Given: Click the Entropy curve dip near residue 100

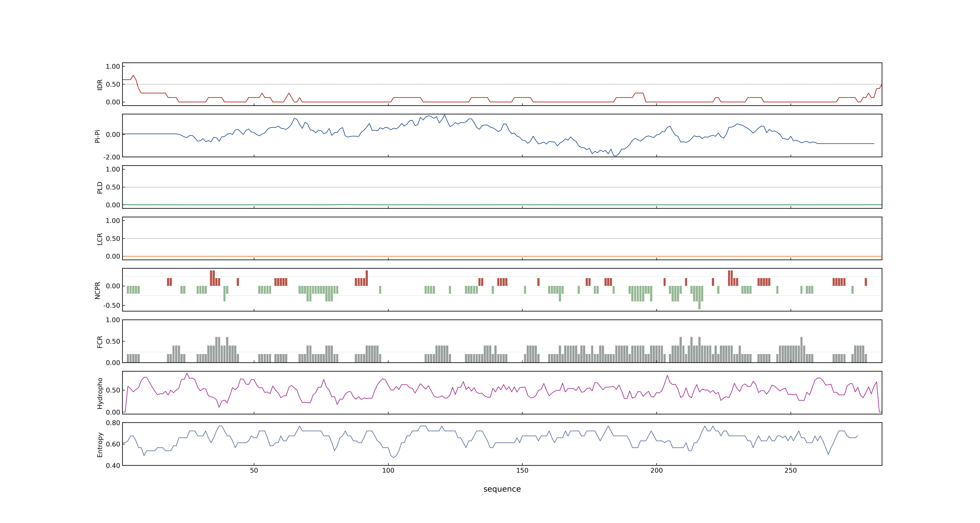Looking at the screenshot, I should [393, 457].
